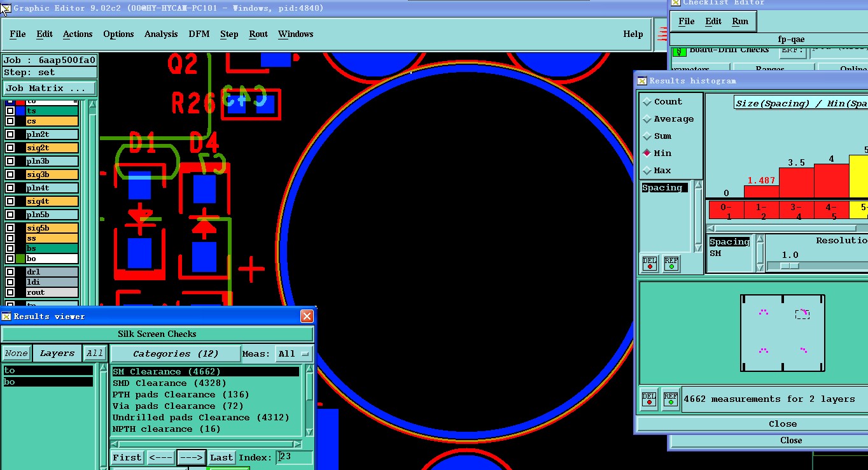Screen dimensions: 868x470
Task: Click board overview thumbnail in histogram window
Action: pyautogui.click(x=783, y=332)
